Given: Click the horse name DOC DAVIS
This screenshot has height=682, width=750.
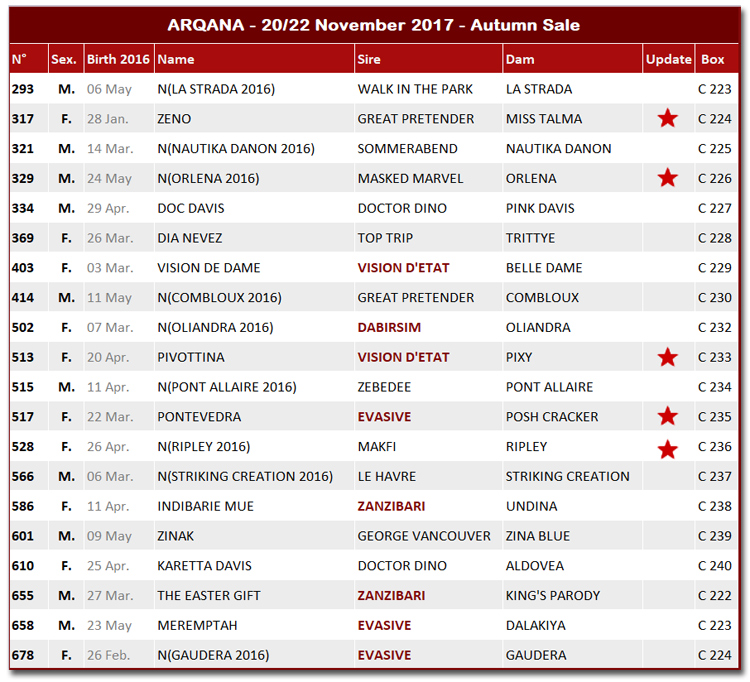Looking at the screenshot, I should pyautogui.click(x=190, y=208).
